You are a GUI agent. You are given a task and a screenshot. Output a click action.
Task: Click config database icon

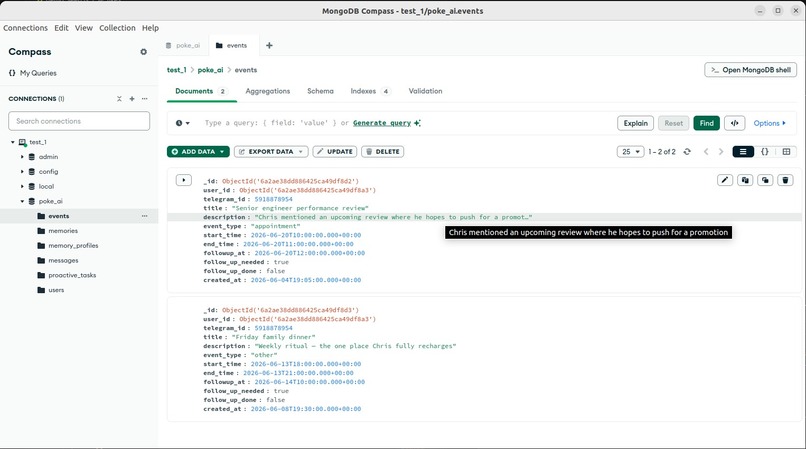click(x=32, y=172)
